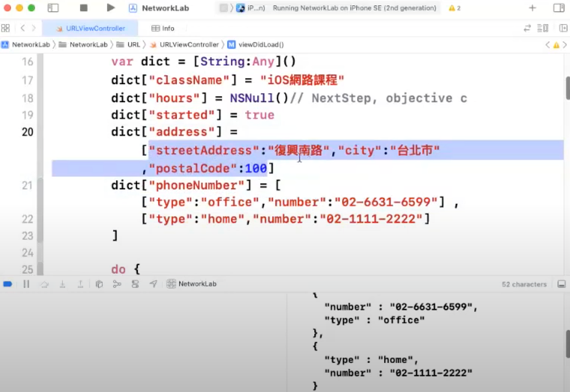Open the View Debugger cube icon
This screenshot has width=570, height=392.
coord(98,284)
